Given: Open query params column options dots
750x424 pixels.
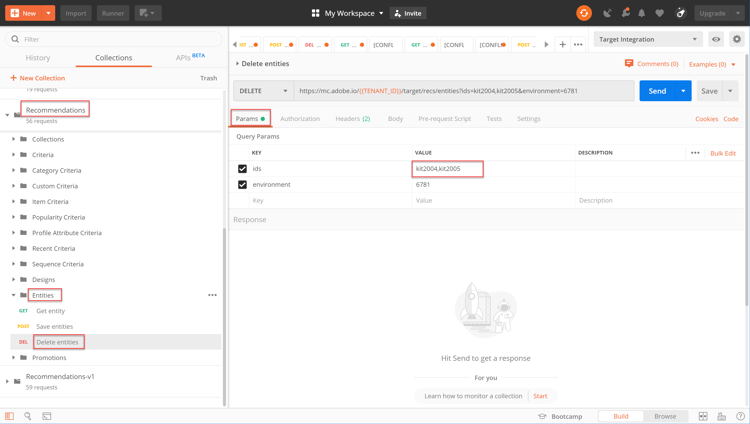Looking at the screenshot, I should [695, 153].
